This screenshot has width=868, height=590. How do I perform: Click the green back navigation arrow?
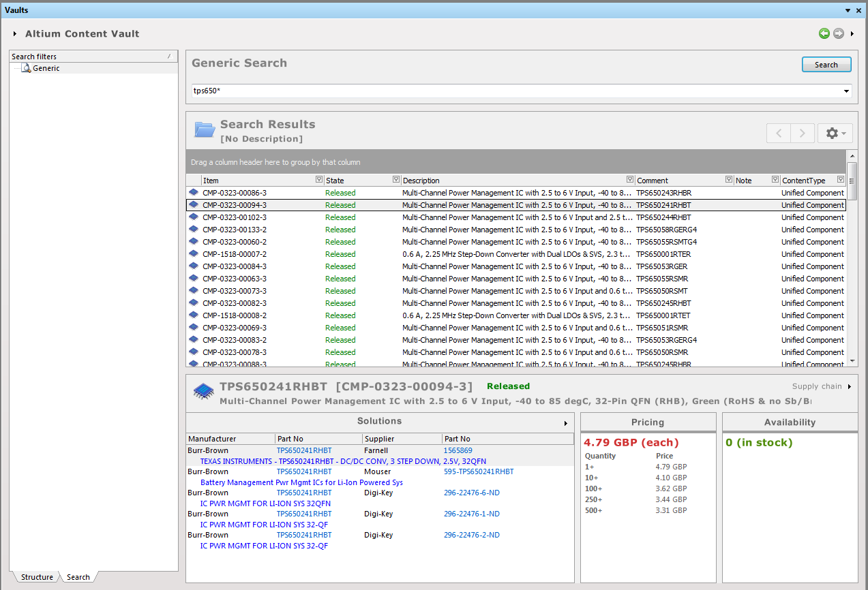click(824, 33)
